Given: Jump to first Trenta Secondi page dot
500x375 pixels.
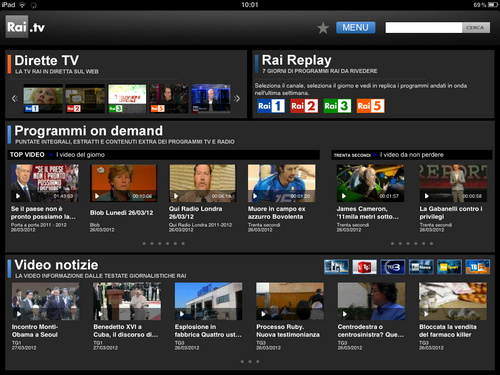Looking at the screenshot, I should coord(392,244).
